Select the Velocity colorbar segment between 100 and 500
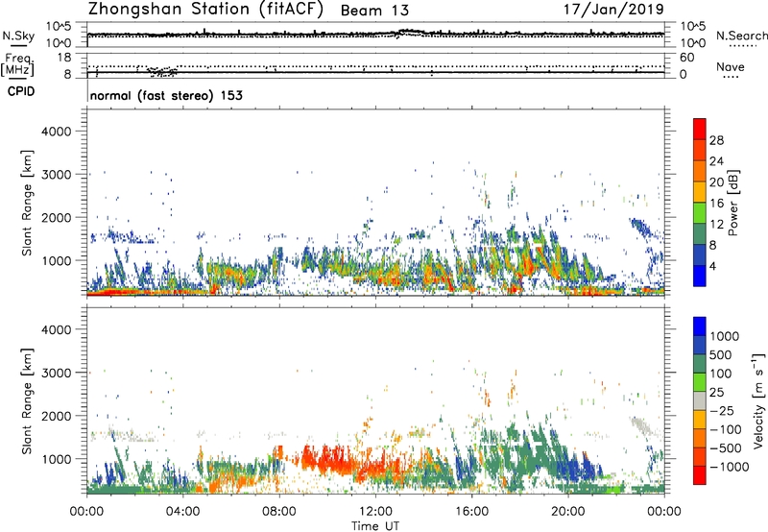 (700, 364)
